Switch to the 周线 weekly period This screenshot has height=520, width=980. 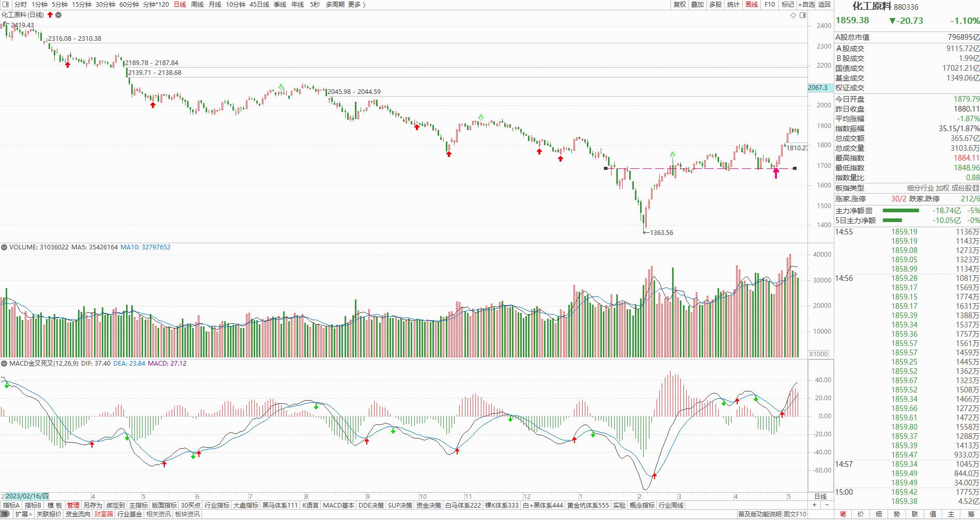pyautogui.click(x=197, y=5)
